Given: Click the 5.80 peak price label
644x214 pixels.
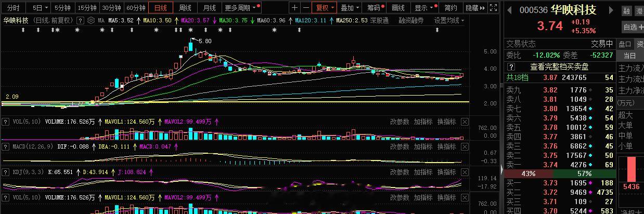Looking at the screenshot, I should click(205, 41).
